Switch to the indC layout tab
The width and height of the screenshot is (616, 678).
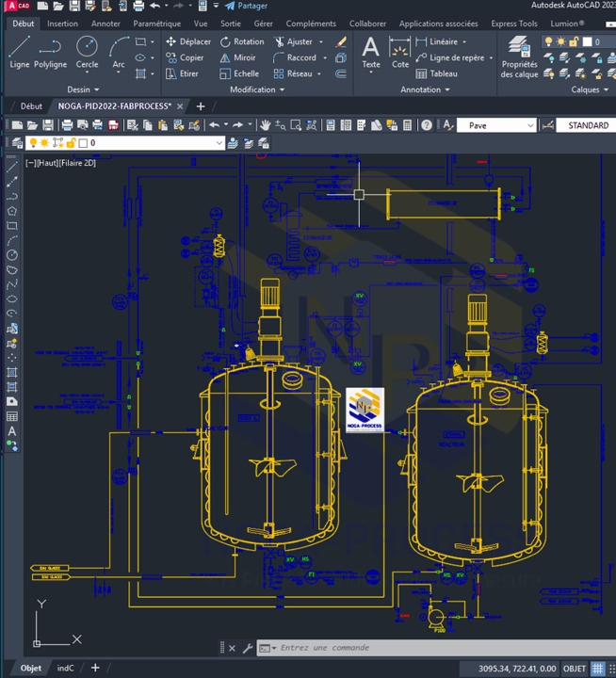65,669
